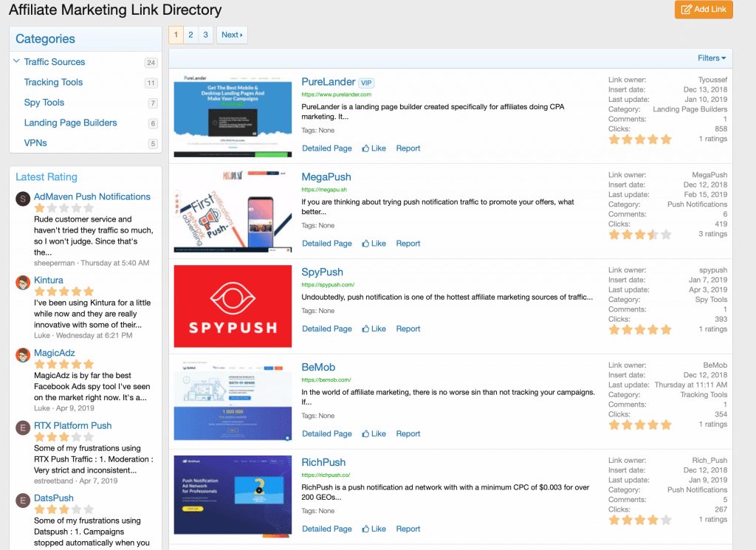Open AdMaven Push Notifications in Latest Rating

click(92, 196)
